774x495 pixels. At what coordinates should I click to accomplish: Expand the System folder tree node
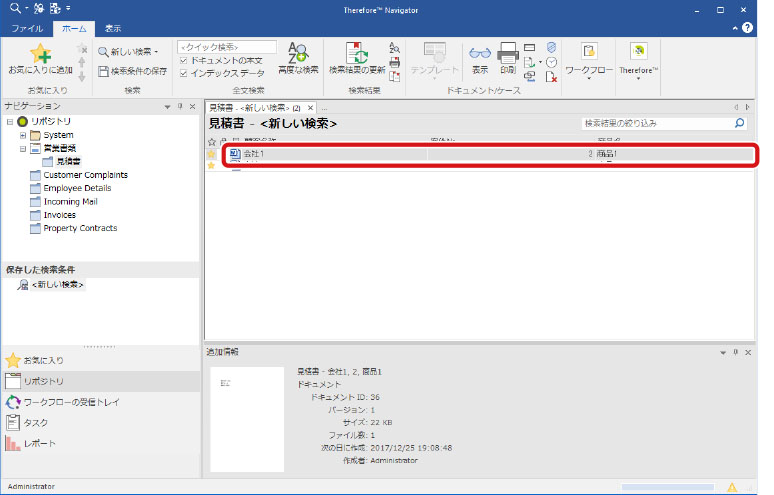pos(22,135)
